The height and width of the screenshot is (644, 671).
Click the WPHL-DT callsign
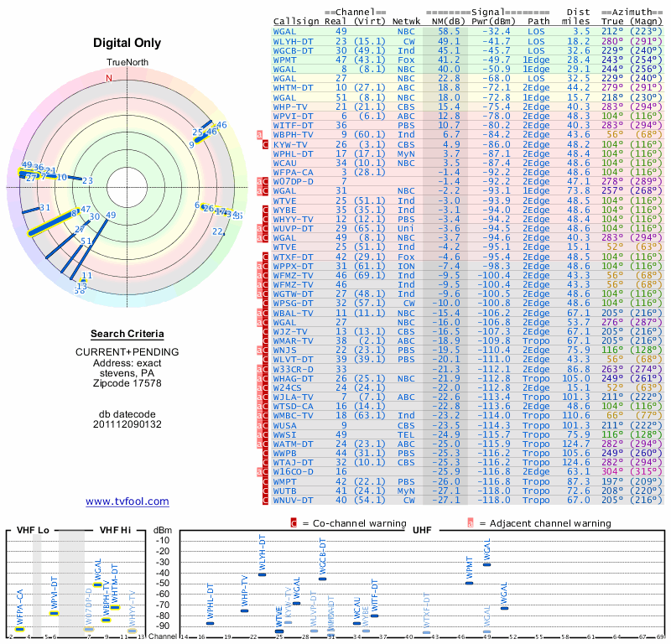tap(293, 154)
